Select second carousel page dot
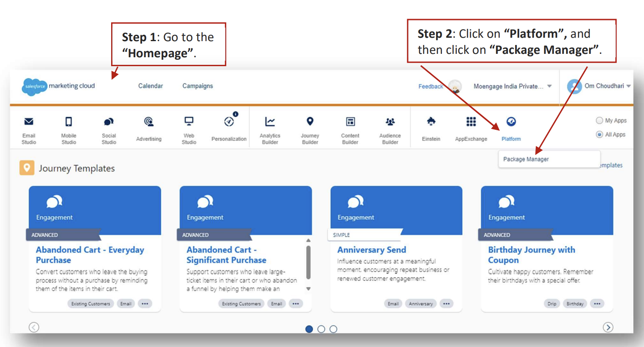The height and width of the screenshot is (347, 644). point(321,329)
